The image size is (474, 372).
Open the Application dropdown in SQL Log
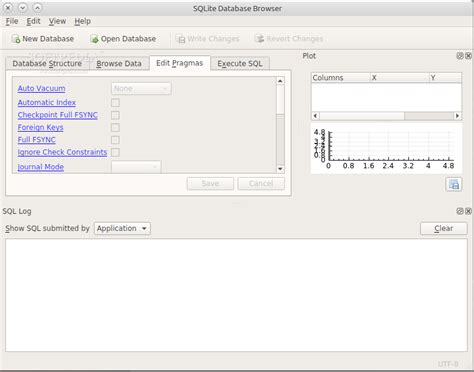122,228
